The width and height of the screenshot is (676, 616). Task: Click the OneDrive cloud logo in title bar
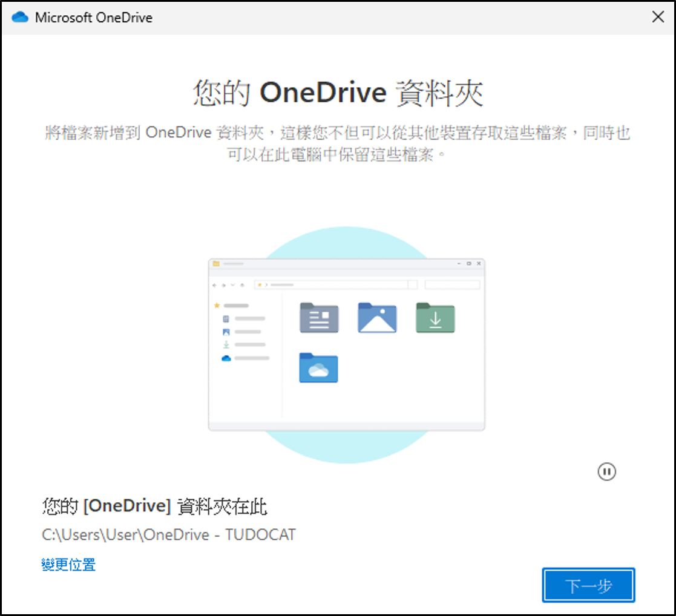click(20, 17)
